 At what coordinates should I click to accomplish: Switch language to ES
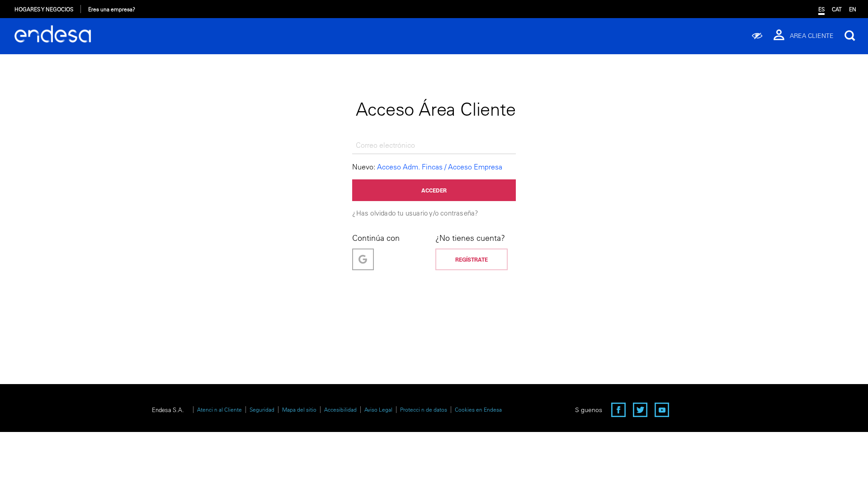coord(821,9)
